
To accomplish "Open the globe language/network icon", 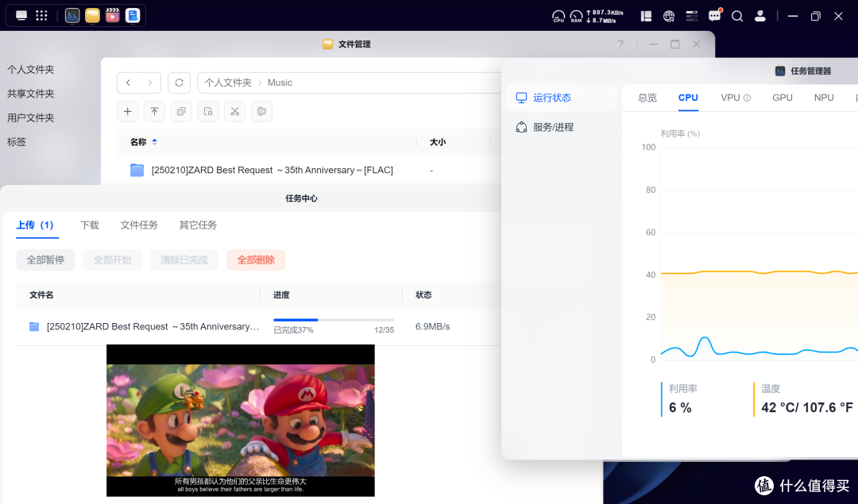I will (x=669, y=17).
